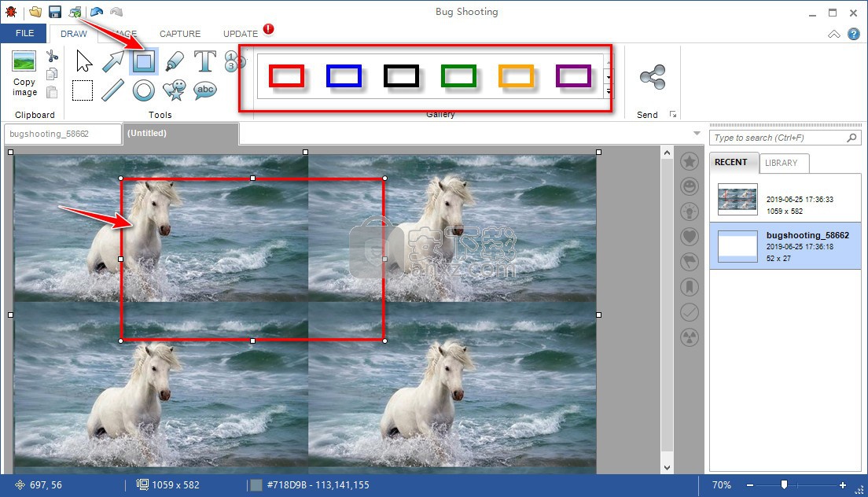Image resolution: width=868 pixels, height=497 pixels.
Task: Open the document tabs dropdown arrow
Action: click(x=697, y=133)
